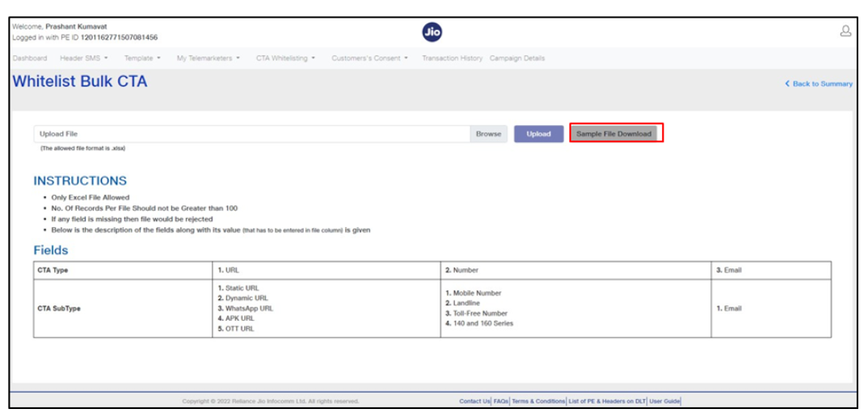Click 'Toll-Free Number' subtype text
The image size is (868, 413).
click(x=481, y=314)
